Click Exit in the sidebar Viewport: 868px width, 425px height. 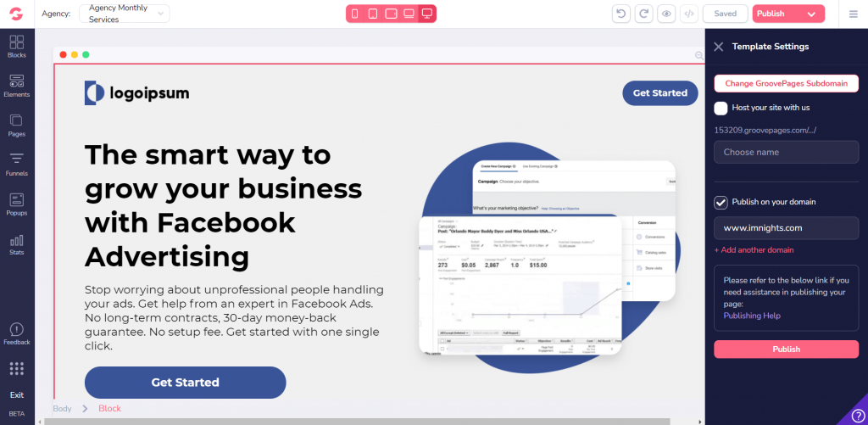pyautogui.click(x=17, y=395)
